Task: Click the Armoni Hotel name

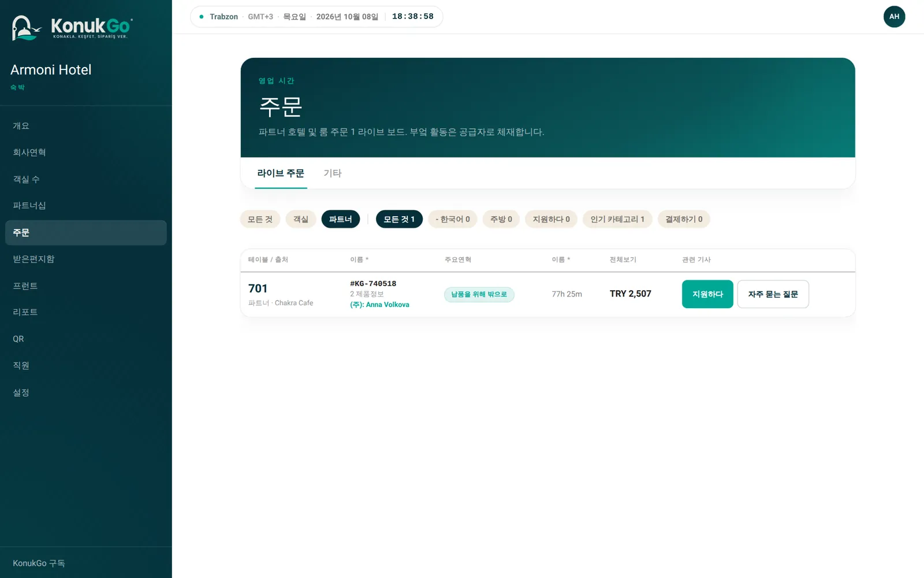Action: coord(51,70)
